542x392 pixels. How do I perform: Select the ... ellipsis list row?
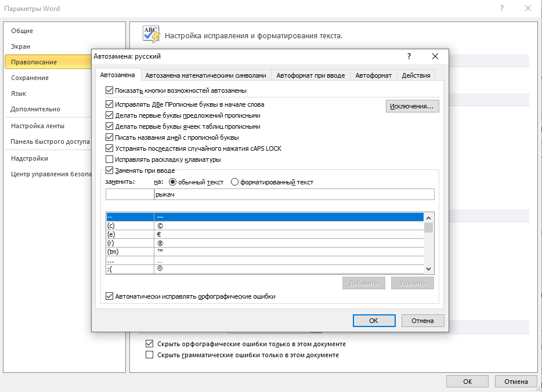tap(265, 260)
